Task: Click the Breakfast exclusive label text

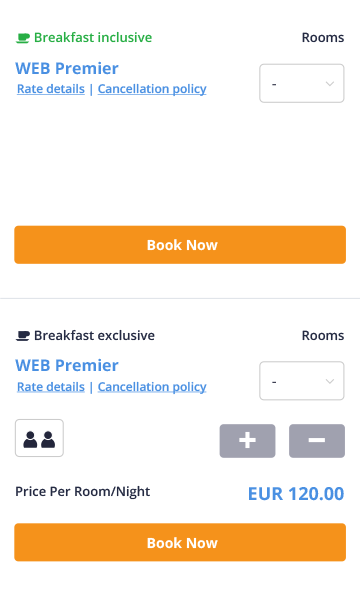Action: tap(94, 335)
